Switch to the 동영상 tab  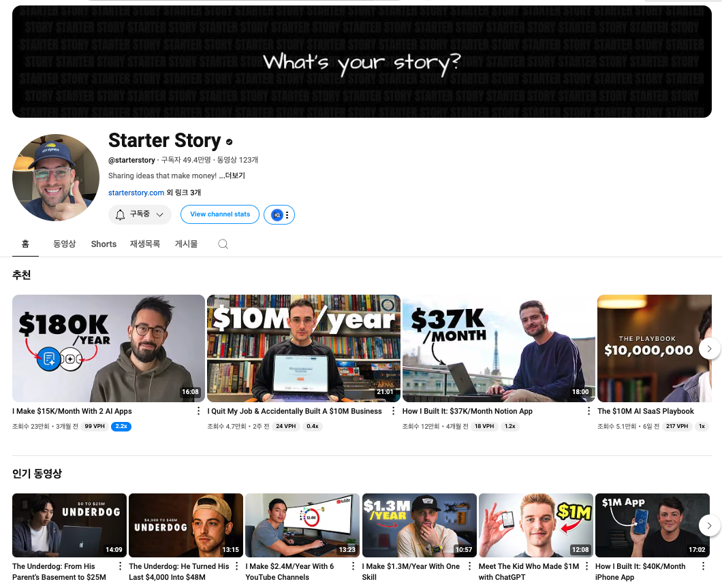(x=65, y=244)
